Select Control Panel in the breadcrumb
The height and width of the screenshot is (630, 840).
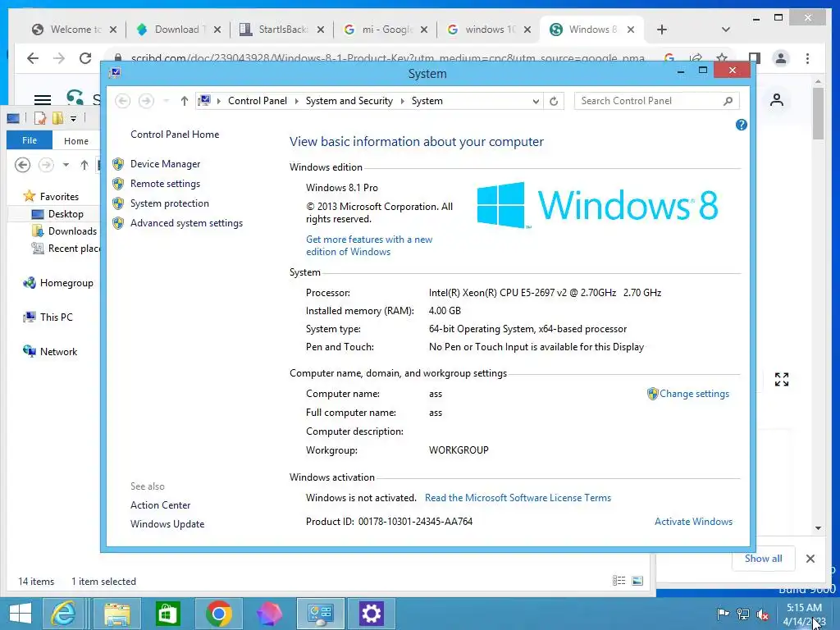[x=257, y=101]
